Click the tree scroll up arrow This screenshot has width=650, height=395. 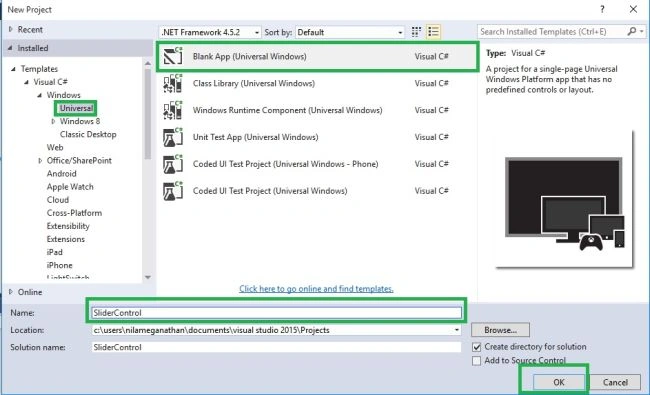tap(148, 63)
